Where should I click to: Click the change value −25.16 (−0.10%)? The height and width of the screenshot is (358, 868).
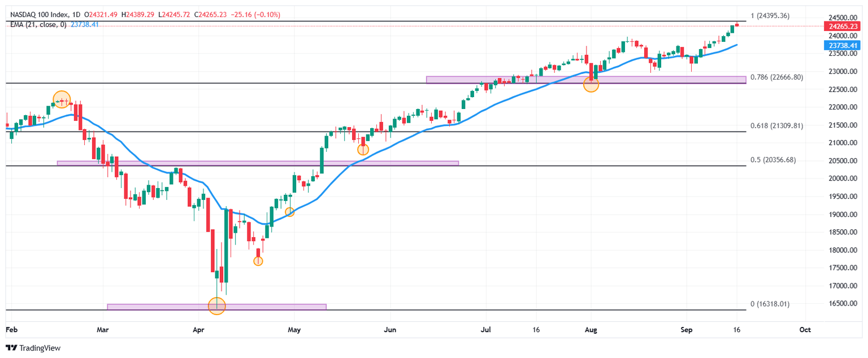pyautogui.click(x=257, y=14)
